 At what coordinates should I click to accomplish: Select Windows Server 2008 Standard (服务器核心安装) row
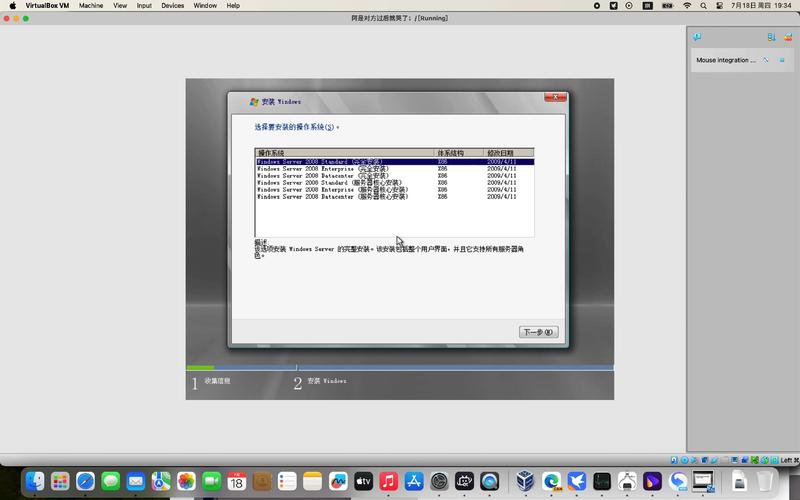click(395, 183)
